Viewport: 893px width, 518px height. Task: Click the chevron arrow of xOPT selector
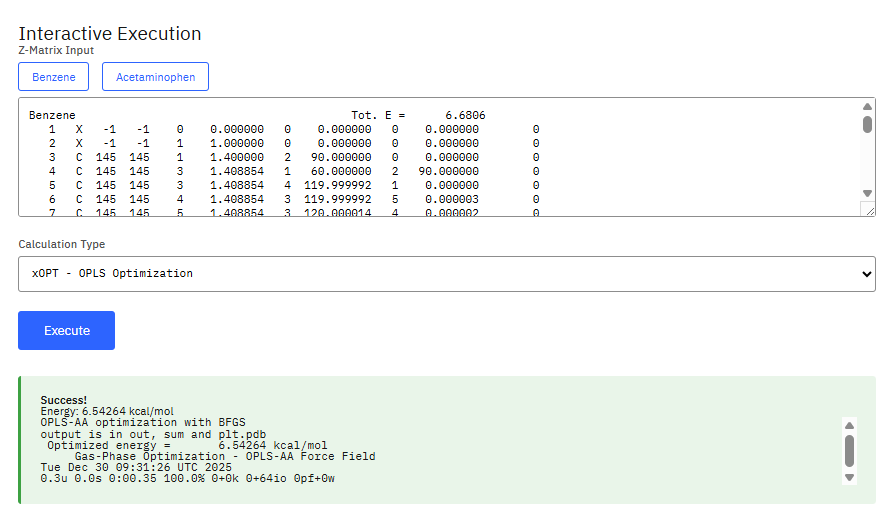pos(866,274)
